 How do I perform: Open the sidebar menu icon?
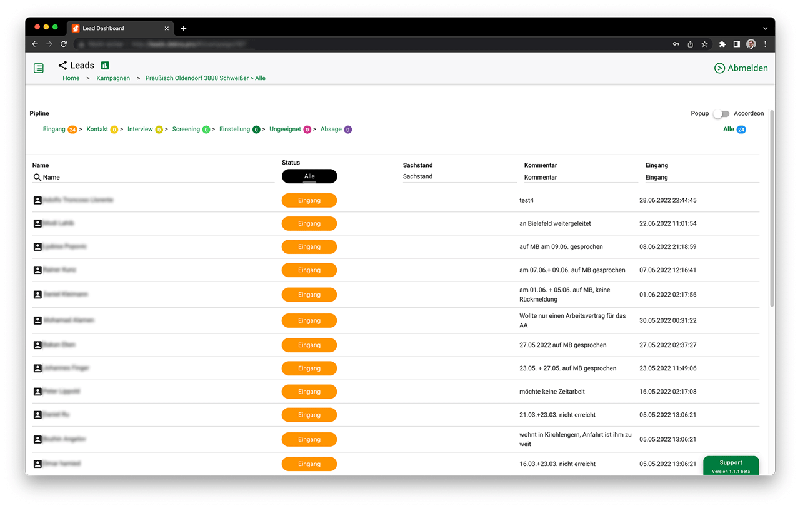pyautogui.click(x=39, y=68)
